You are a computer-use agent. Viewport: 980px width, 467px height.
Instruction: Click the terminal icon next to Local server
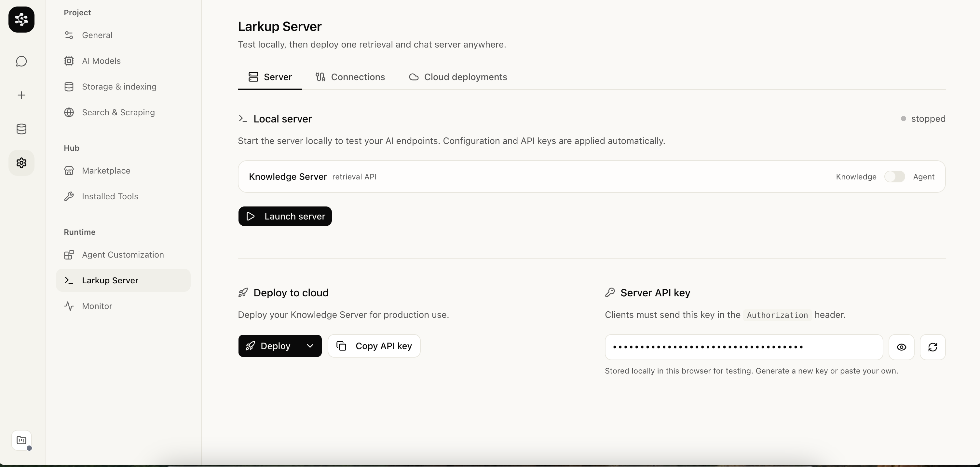[243, 119]
